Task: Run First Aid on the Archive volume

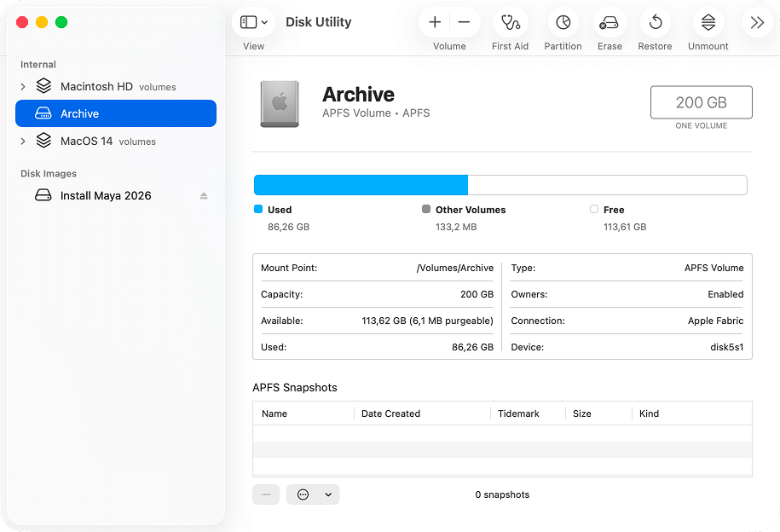Action: (510, 23)
